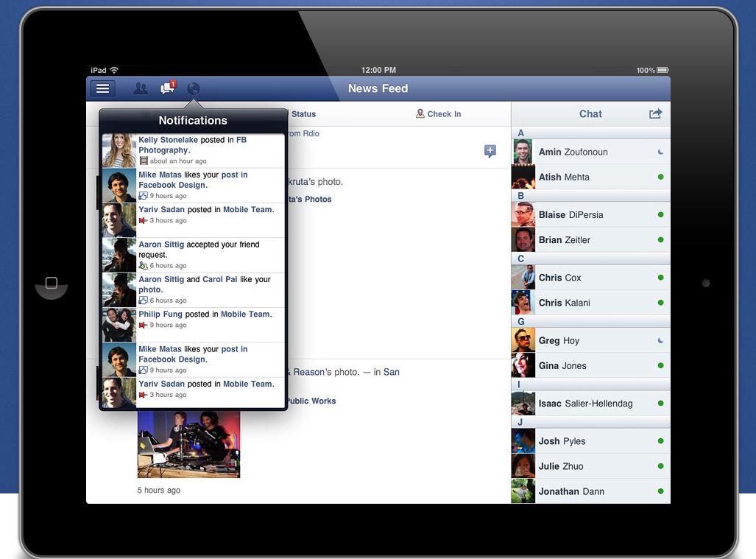Screen dimensions: 756x559
Task: Tap Atish Mehta's chat avatar
Action: pos(523,177)
